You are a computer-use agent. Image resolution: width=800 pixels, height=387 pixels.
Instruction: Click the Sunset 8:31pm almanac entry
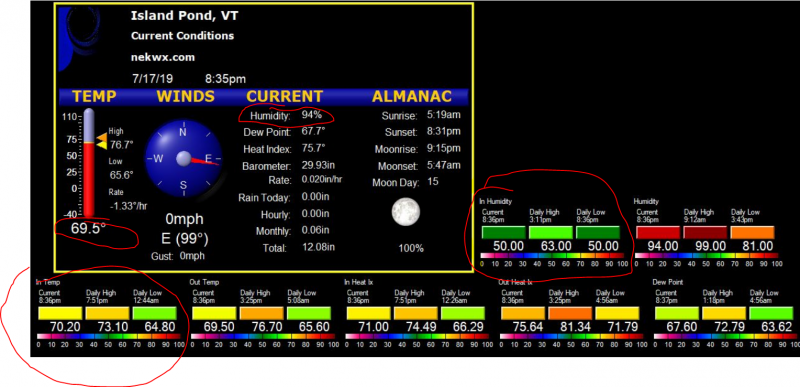[x=422, y=132]
